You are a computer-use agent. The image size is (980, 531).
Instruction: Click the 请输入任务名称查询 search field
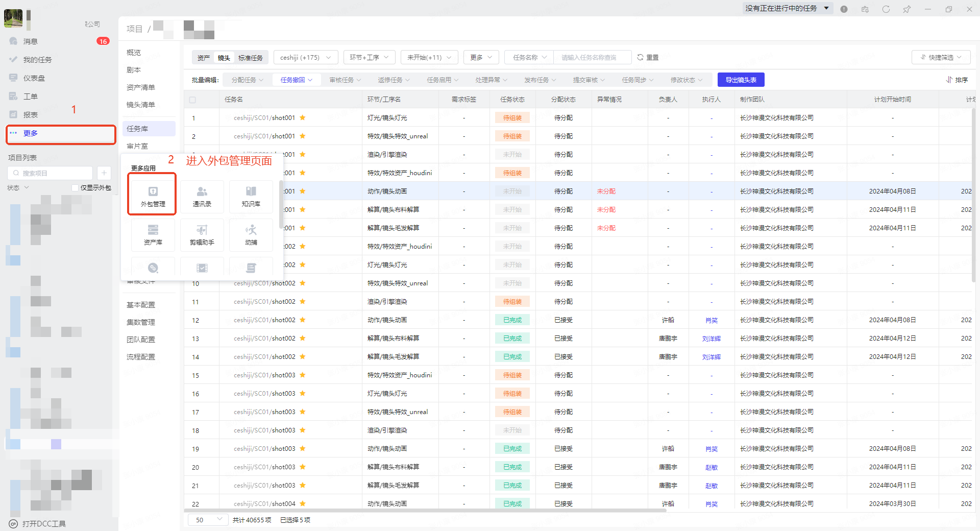592,57
